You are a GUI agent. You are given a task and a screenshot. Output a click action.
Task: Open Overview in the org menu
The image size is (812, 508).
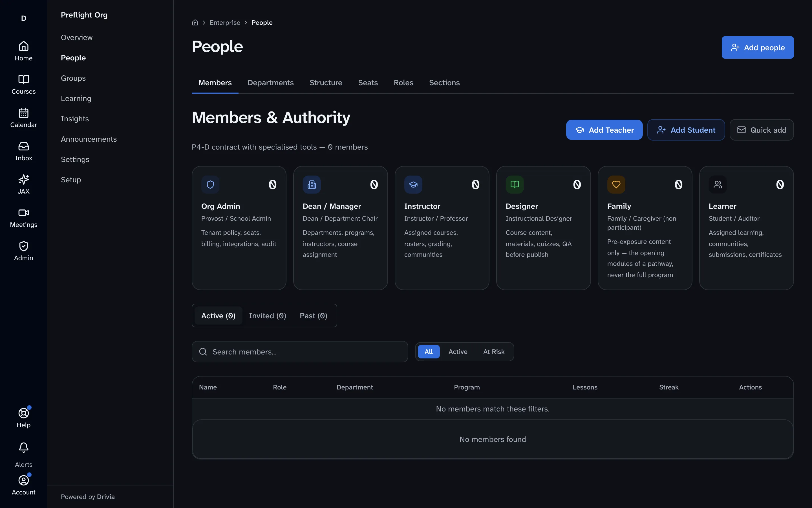[76, 38]
